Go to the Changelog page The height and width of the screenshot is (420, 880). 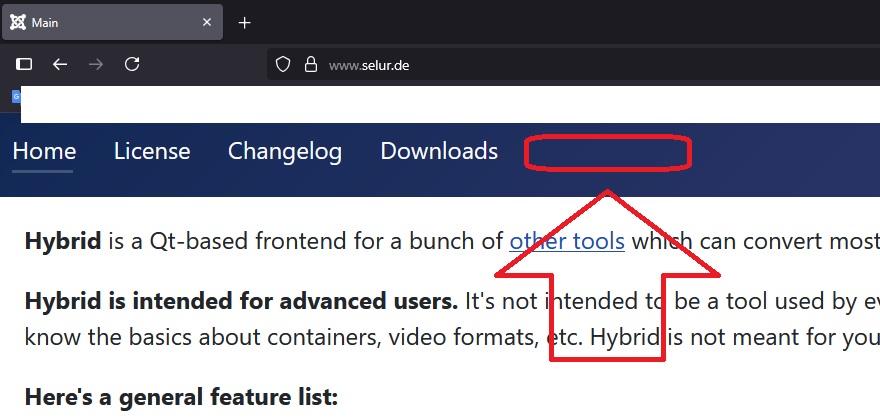click(x=285, y=152)
